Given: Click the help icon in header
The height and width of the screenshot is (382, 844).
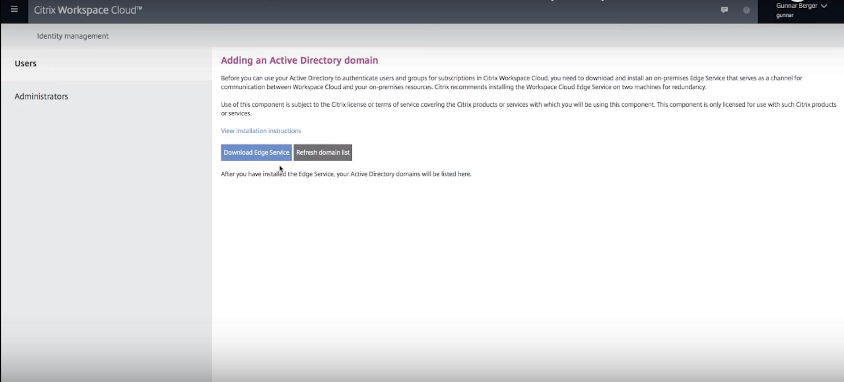Looking at the screenshot, I should pos(747,10).
